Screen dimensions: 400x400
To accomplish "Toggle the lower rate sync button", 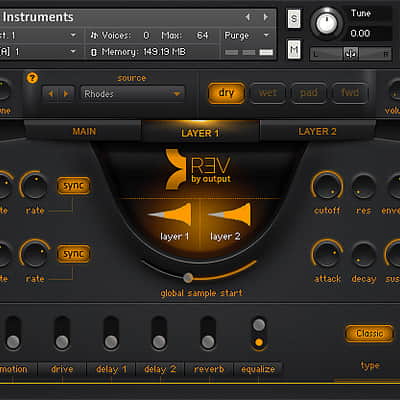I will coord(73,254).
